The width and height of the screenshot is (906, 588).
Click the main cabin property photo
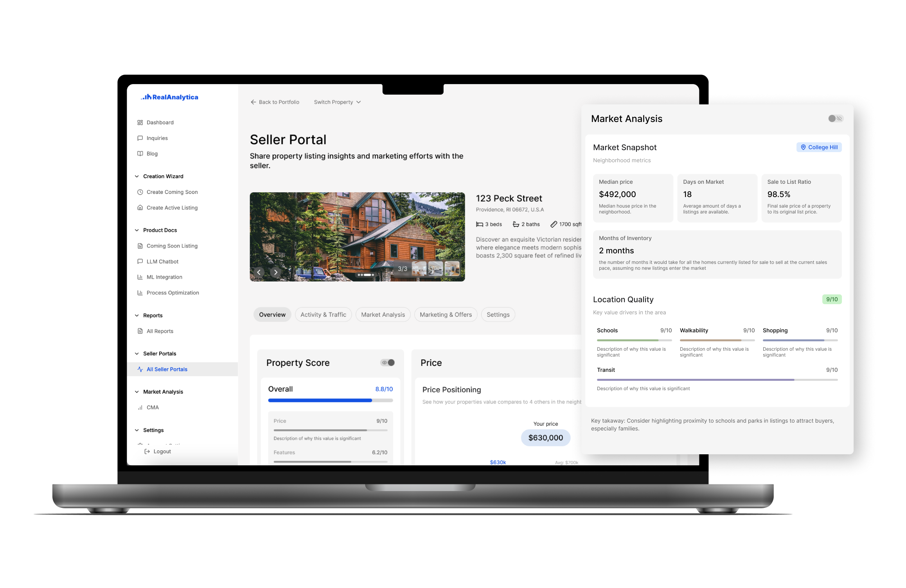click(x=357, y=237)
